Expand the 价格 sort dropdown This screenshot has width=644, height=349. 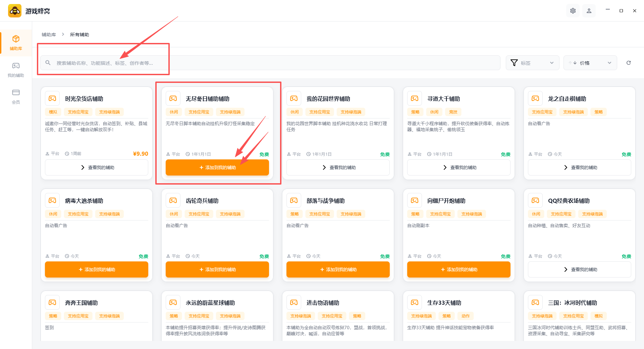[590, 63]
